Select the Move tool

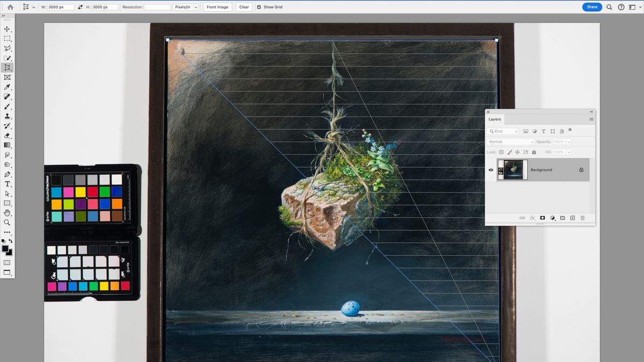7,29
